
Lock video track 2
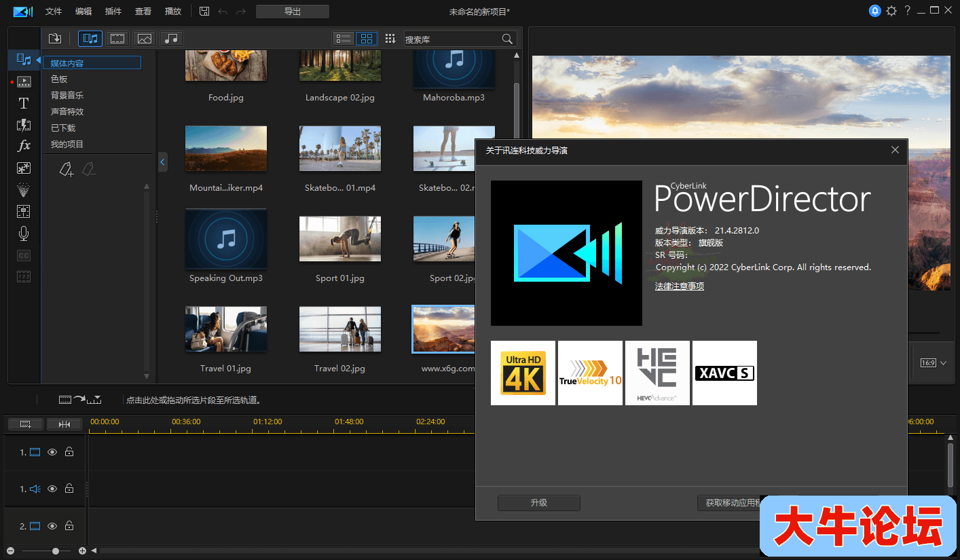pyautogui.click(x=69, y=526)
